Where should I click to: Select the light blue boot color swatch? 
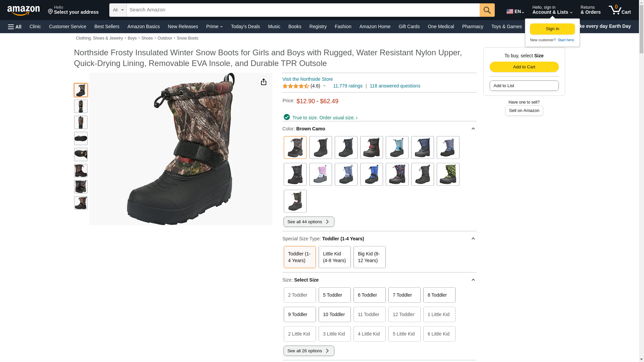pos(397,147)
